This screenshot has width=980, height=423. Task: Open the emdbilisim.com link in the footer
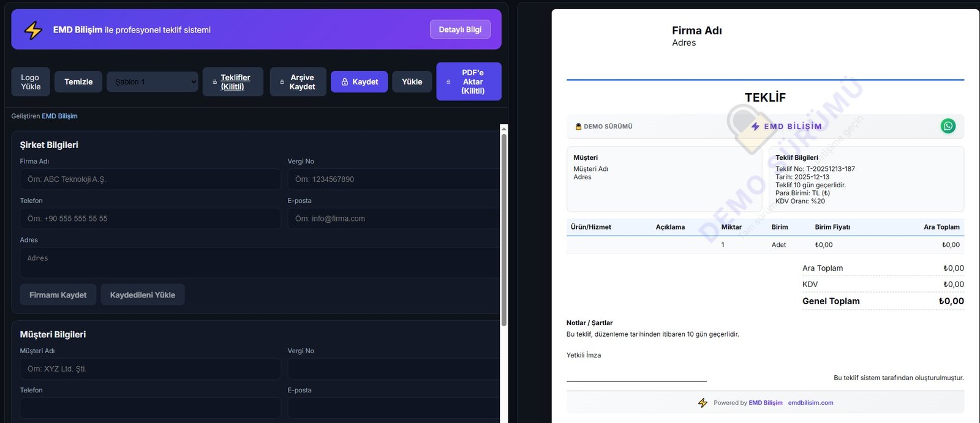click(x=810, y=403)
